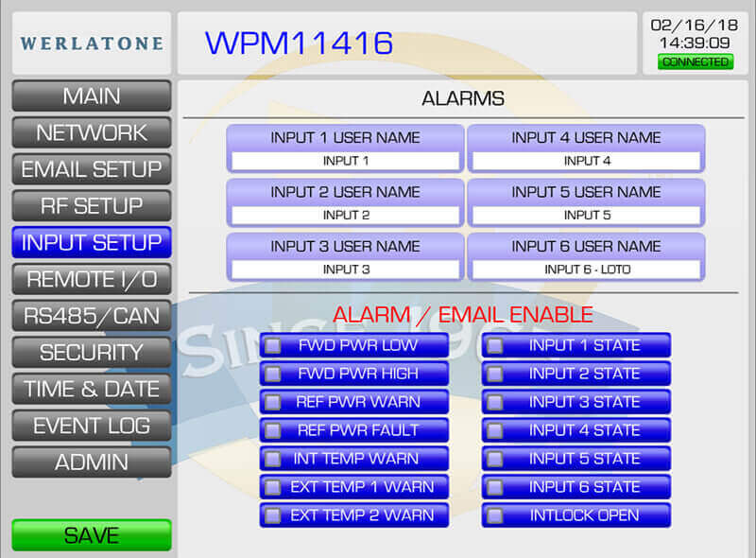Click the WPM11416 device title
756x558 pixels.
tap(299, 43)
